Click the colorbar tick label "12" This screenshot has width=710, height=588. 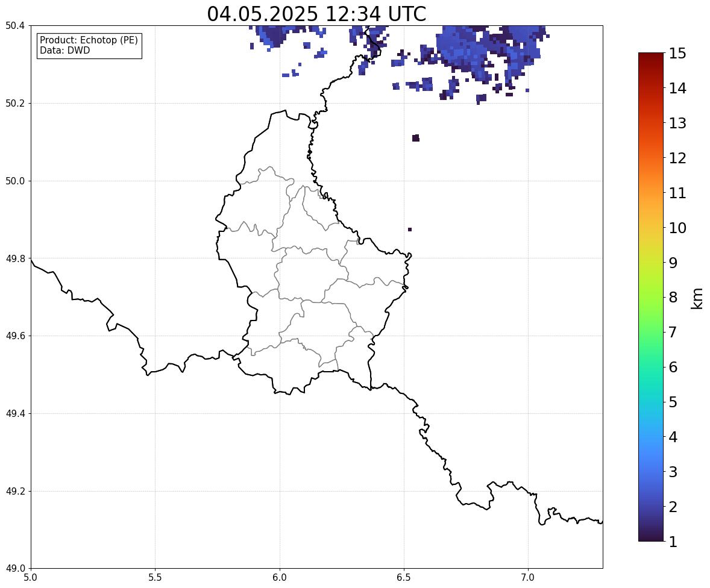point(677,158)
